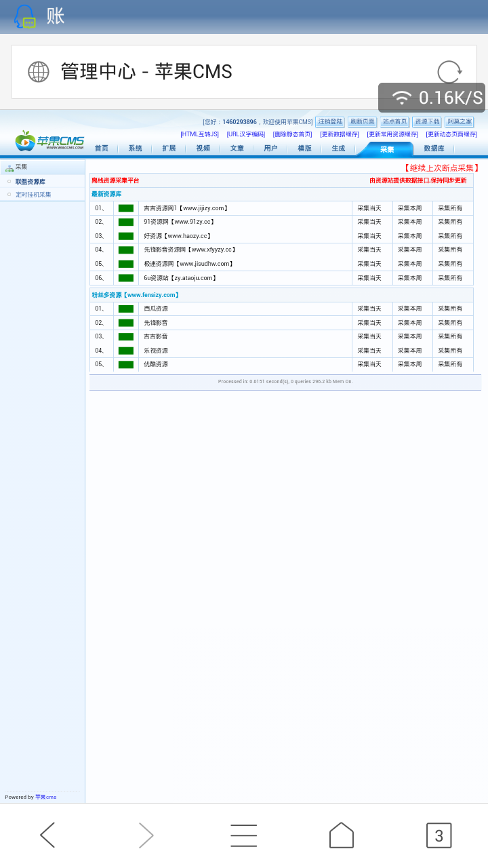Click 继续上次断点采集 link
The width and height of the screenshot is (488, 868).
[x=441, y=168]
